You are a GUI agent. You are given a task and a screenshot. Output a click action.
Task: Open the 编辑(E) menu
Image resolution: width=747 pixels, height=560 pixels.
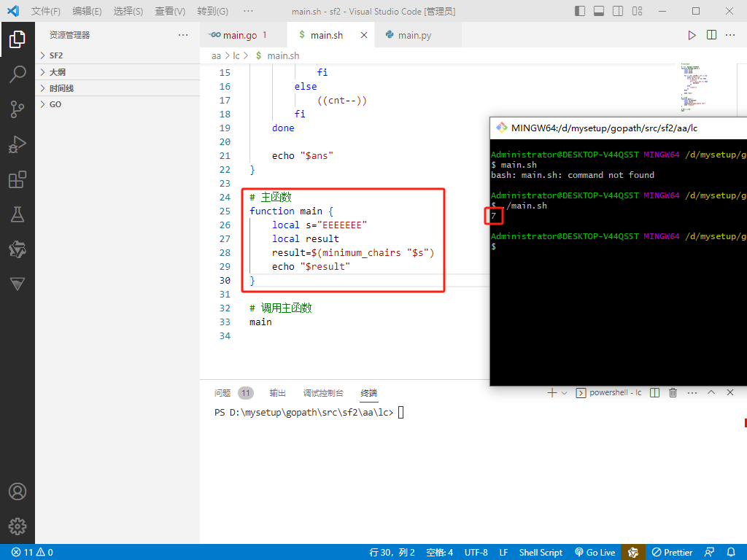click(87, 11)
